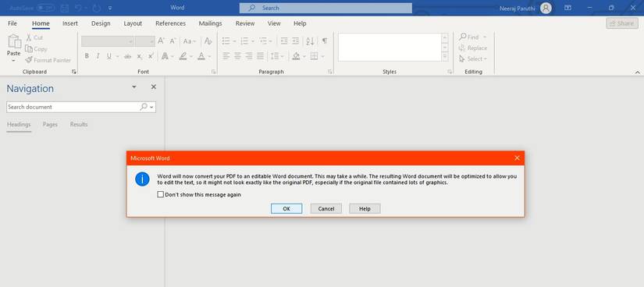Image resolution: width=644 pixels, height=287 pixels.
Task: Click the Increase Font Size icon
Action: pos(161,41)
